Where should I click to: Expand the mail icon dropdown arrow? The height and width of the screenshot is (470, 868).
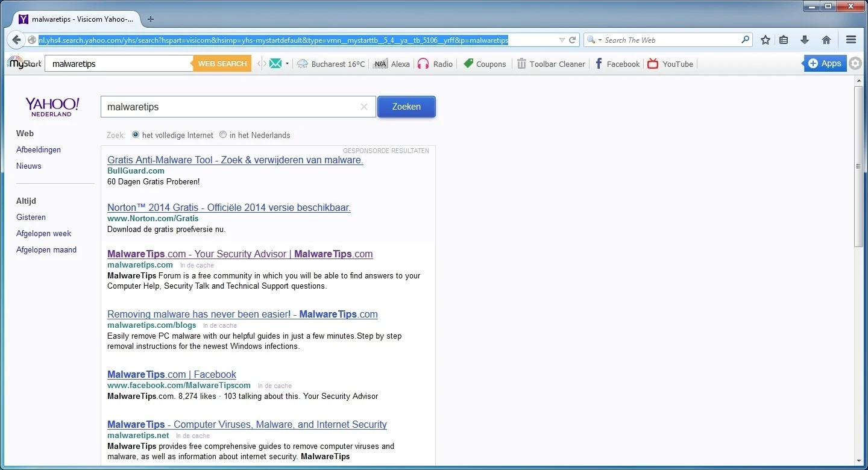coord(287,63)
